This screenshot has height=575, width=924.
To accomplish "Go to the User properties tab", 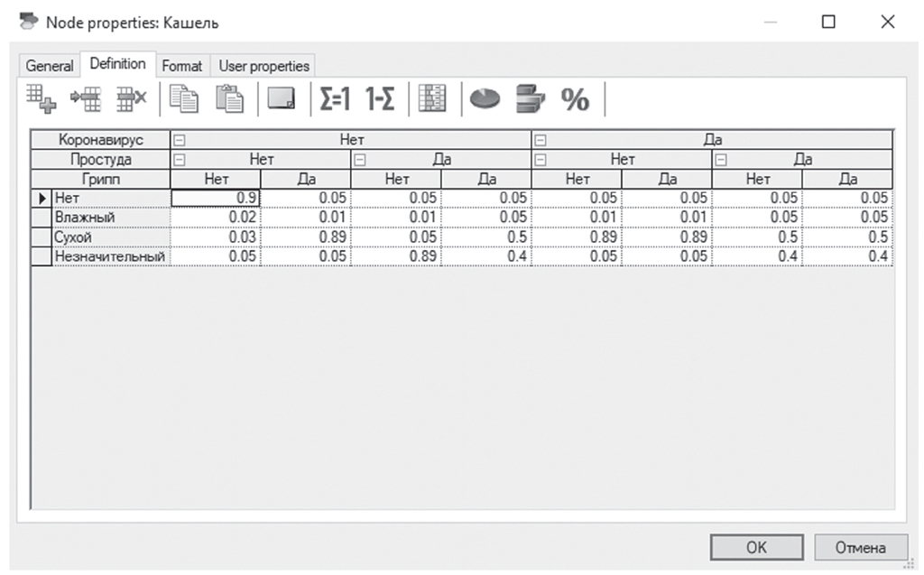I will tap(263, 66).
